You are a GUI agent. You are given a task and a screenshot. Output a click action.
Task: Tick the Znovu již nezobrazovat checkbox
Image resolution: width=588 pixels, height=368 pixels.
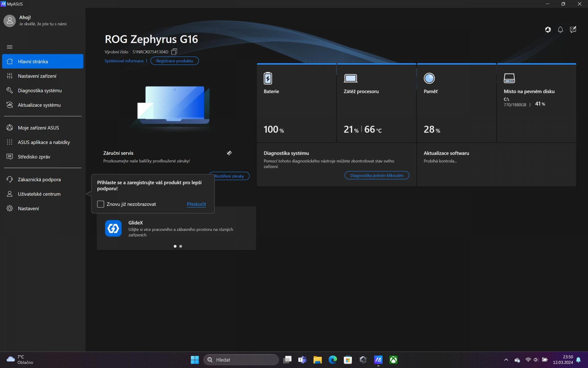100,204
